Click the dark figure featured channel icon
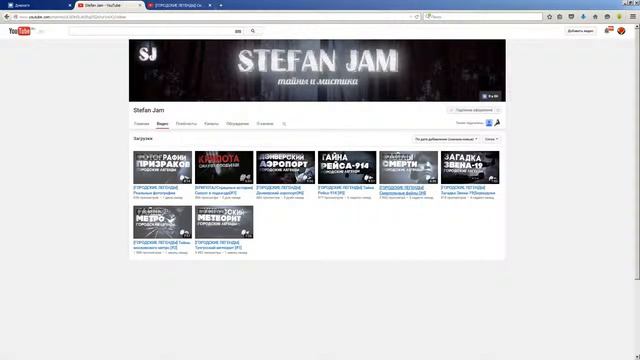 click(x=497, y=123)
